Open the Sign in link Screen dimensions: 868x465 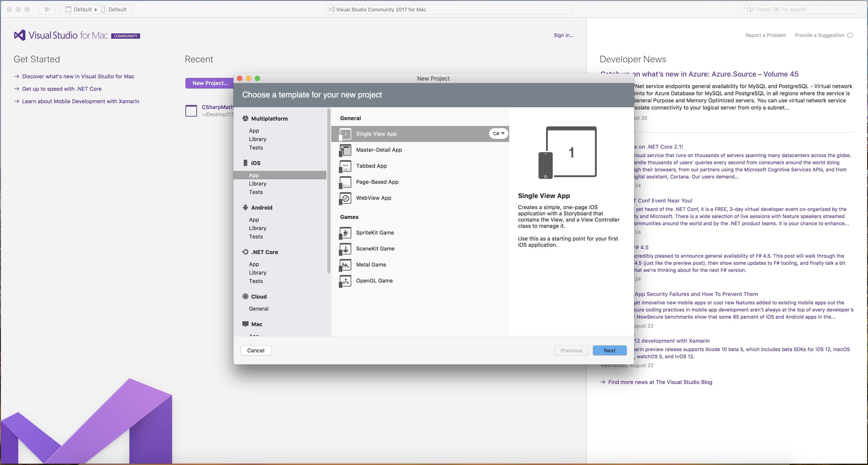coord(563,35)
